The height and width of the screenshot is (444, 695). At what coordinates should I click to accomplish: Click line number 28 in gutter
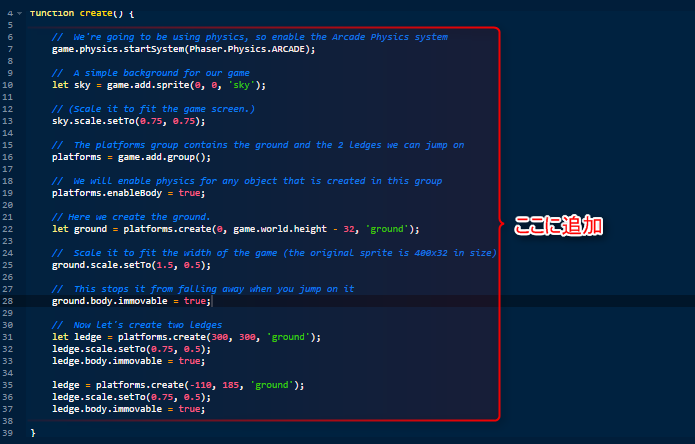[8, 301]
